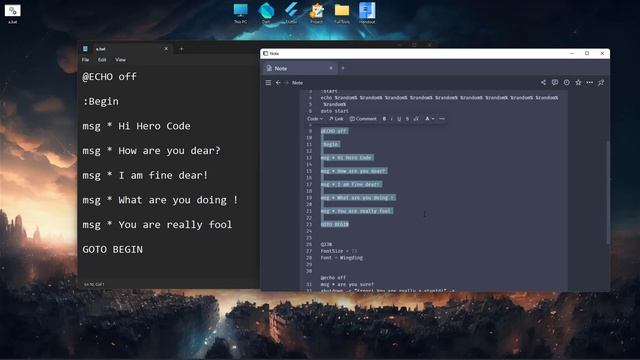
Task: Open the share icon in Note toolbar
Action: coord(543,82)
